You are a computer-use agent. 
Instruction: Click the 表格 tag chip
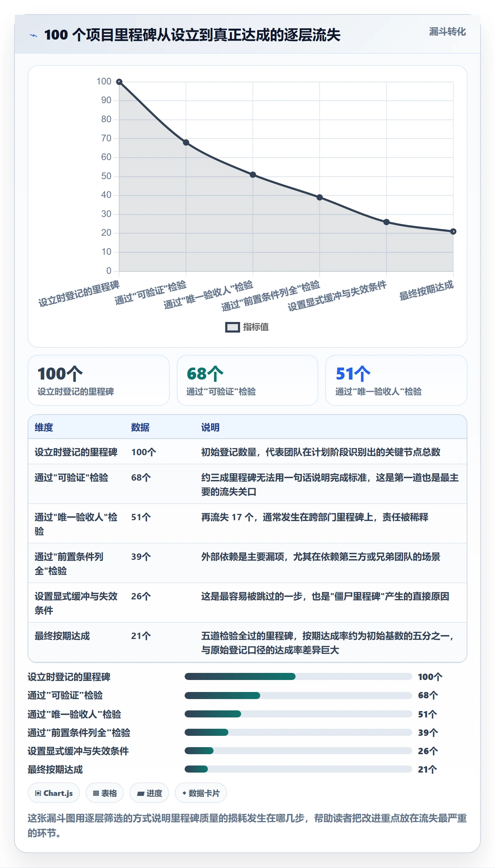(x=105, y=793)
